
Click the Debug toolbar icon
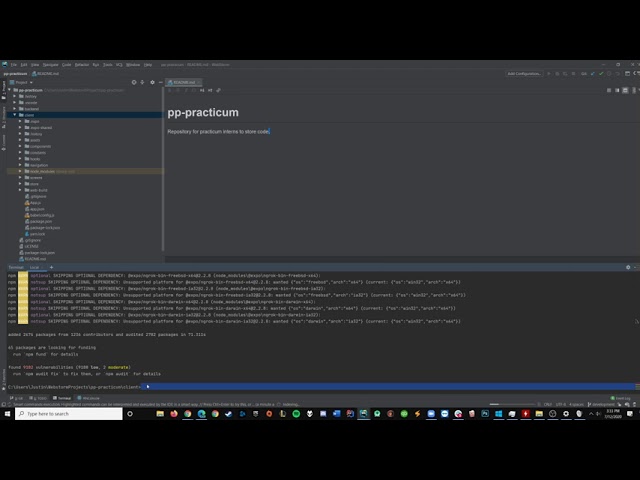pos(557,73)
